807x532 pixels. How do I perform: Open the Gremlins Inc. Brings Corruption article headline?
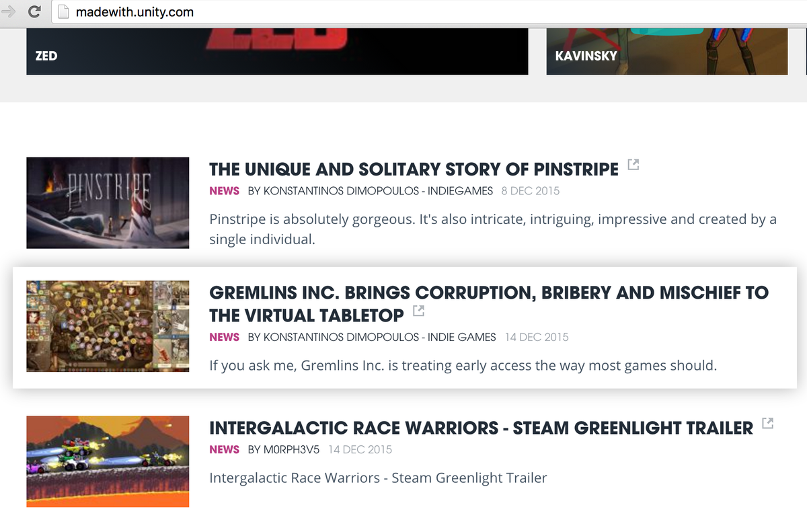489,304
